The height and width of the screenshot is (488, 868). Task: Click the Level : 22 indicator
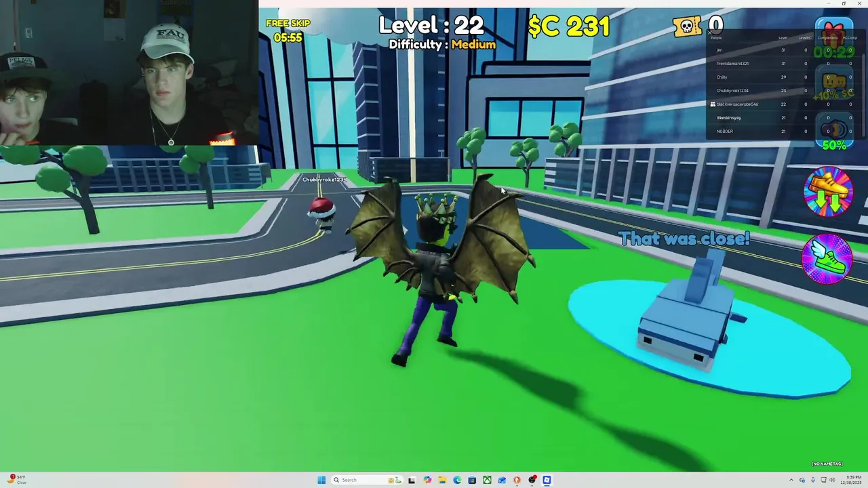(431, 25)
